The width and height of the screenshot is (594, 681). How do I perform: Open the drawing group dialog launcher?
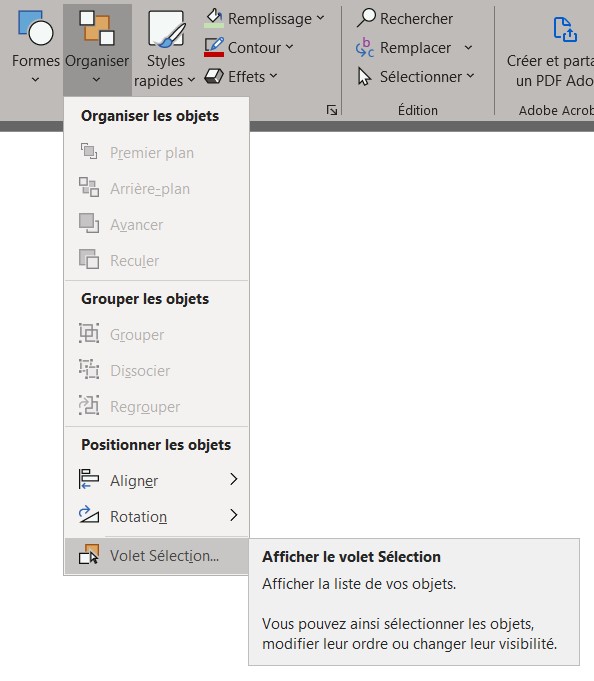[x=332, y=110]
